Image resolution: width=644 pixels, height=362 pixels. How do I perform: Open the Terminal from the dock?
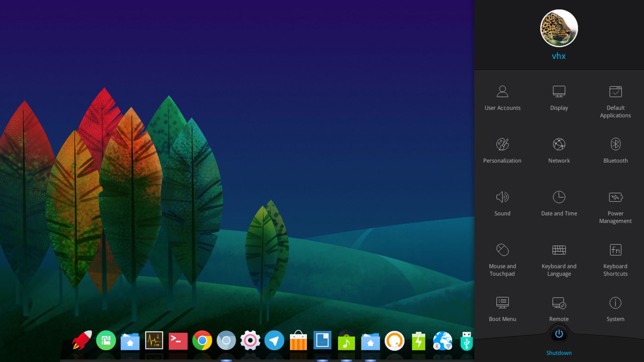coord(178,341)
